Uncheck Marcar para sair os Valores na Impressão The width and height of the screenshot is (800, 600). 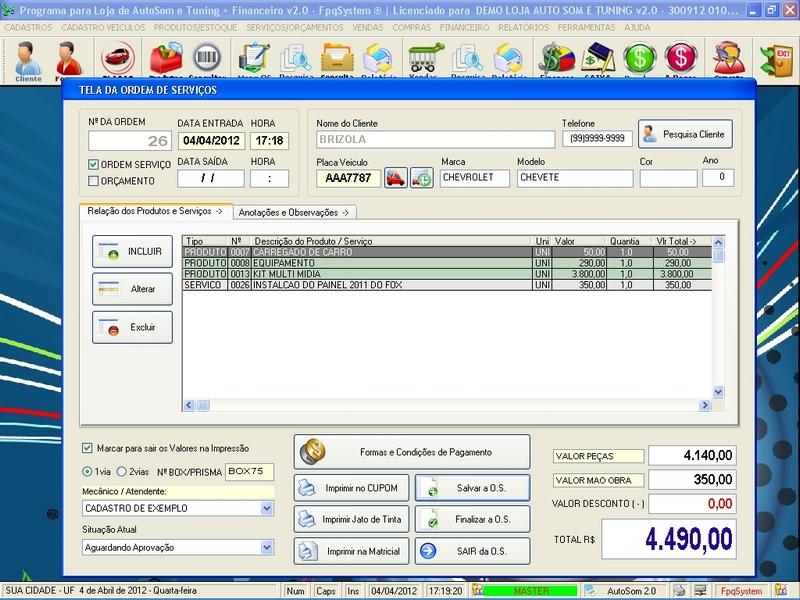(88, 449)
